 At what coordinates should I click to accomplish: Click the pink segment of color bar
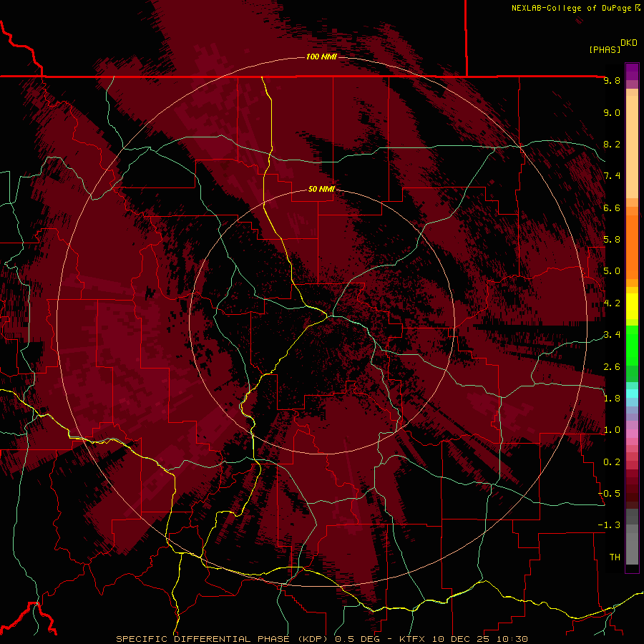632,434
